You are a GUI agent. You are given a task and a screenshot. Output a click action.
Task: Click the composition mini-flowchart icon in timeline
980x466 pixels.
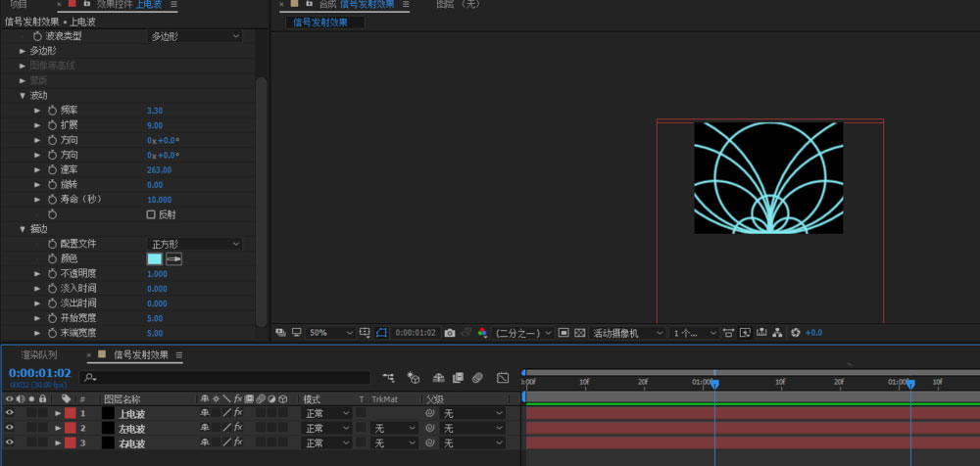[389, 377]
